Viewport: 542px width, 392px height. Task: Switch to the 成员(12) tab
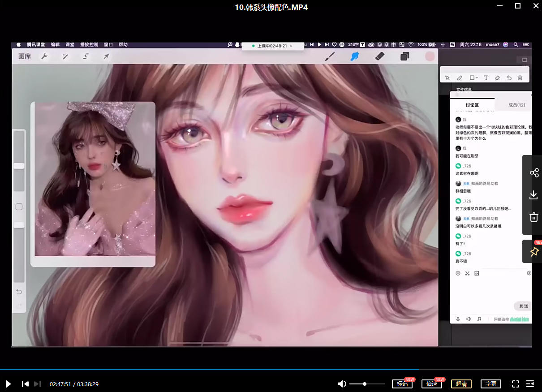pos(516,105)
